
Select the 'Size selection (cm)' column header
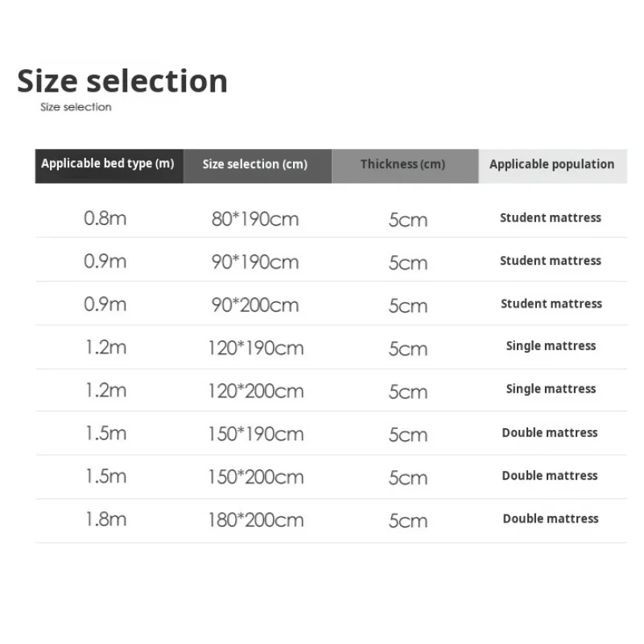point(255,164)
